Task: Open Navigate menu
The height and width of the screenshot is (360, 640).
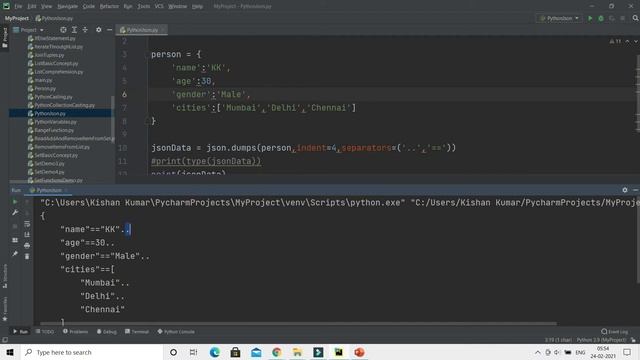Action: (x=67, y=6)
